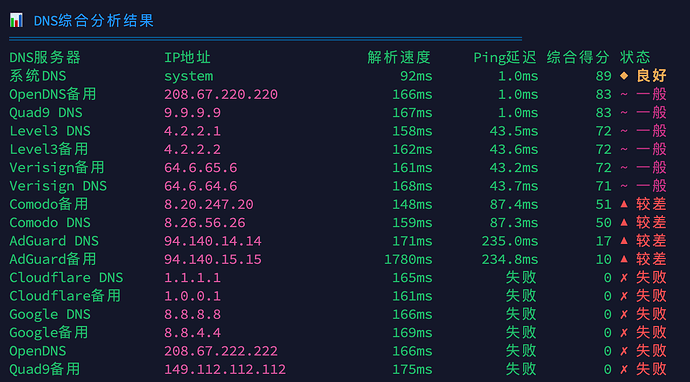The width and height of the screenshot is (690, 382).
Task: Click the red X icon in Google DNS row
Action: pyautogui.click(x=624, y=314)
